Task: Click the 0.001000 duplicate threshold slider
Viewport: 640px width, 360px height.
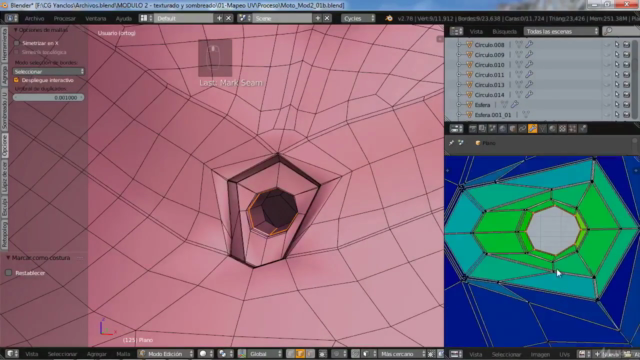Action: pyautogui.click(x=49, y=98)
